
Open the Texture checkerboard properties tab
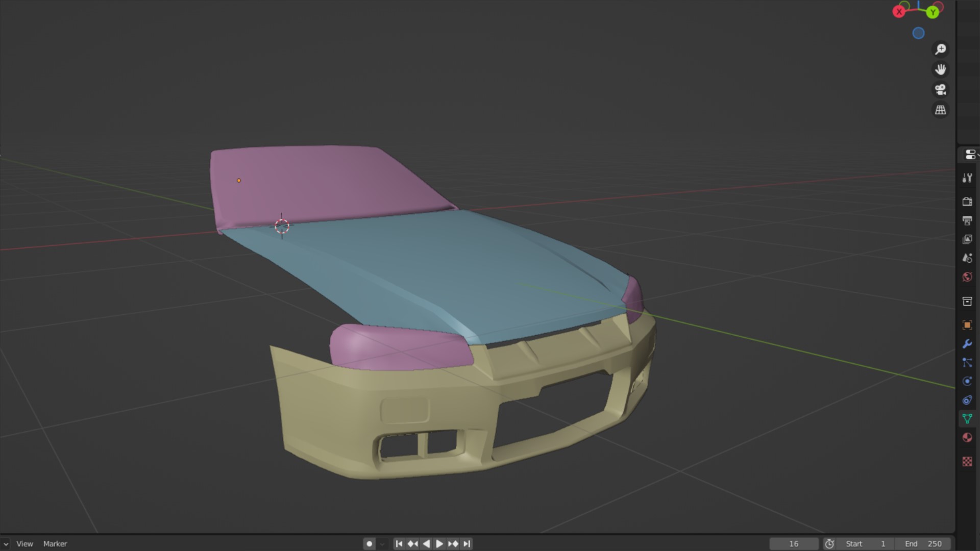(967, 462)
